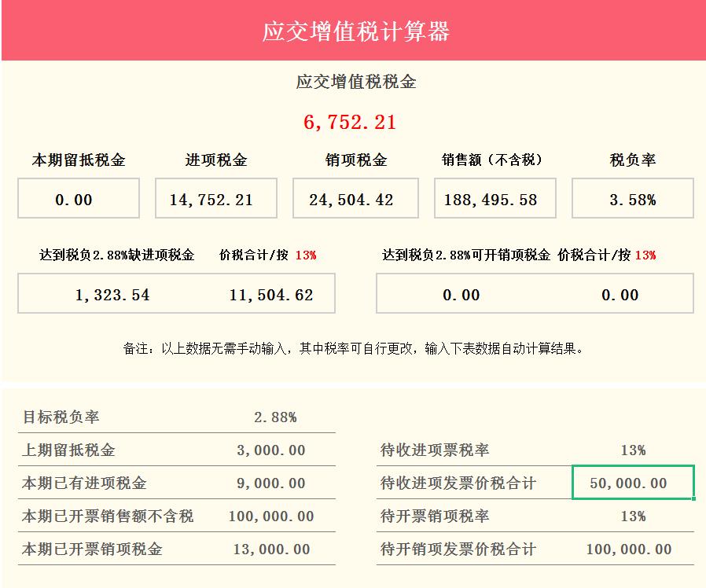Click the 待收进项票税率 row label
The width and height of the screenshot is (706, 588).
pyautogui.click(x=435, y=450)
